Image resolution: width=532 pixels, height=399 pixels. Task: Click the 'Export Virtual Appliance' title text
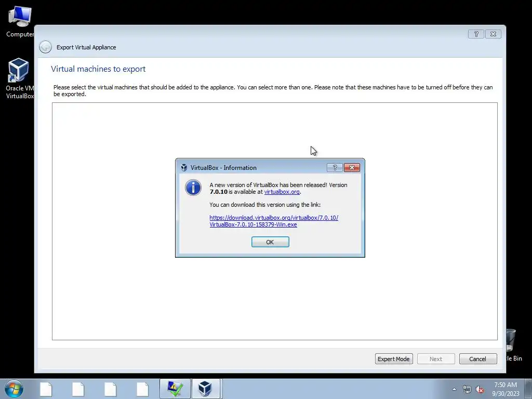(x=86, y=47)
